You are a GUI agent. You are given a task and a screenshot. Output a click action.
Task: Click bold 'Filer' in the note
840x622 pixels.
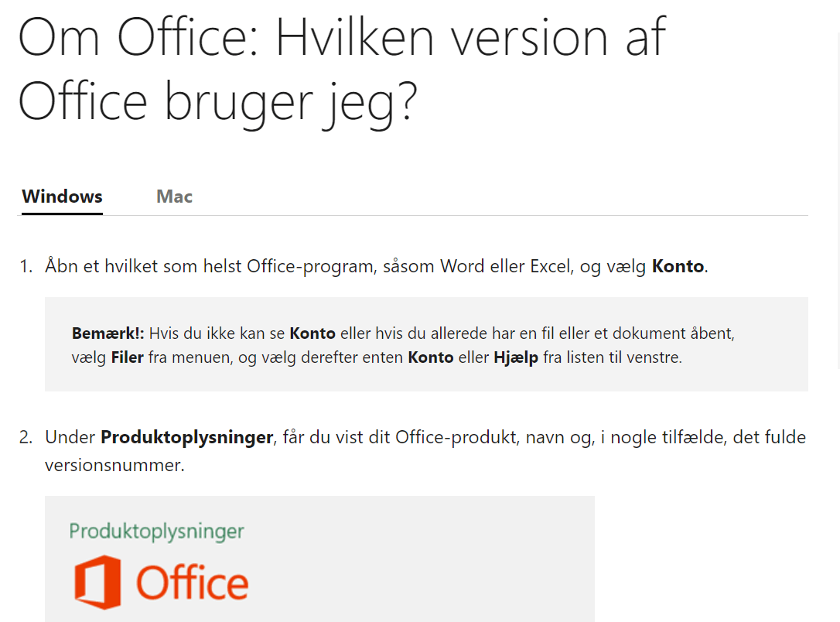(128, 357)
